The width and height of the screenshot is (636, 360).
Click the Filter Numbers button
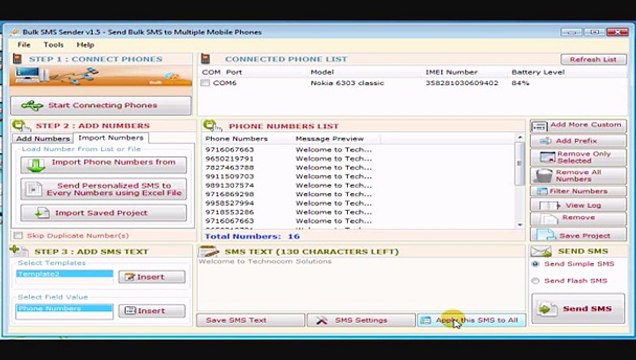[578, 191]
